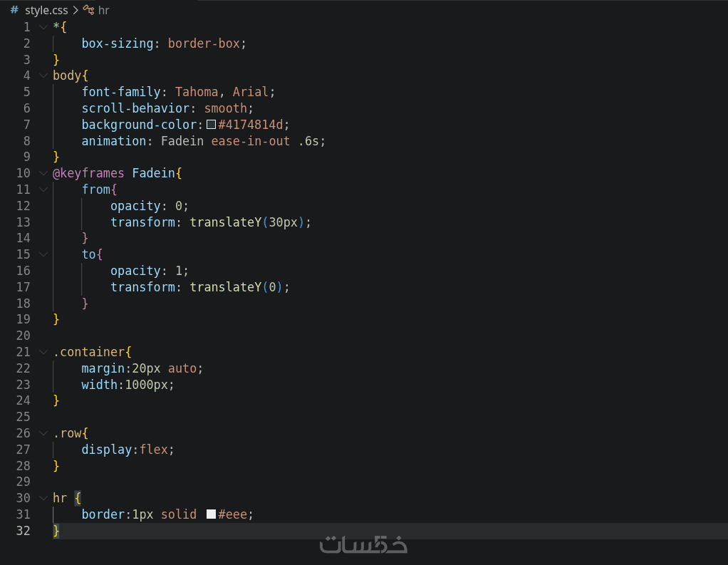Click the 'smooth' value
This screenshot has width=728, height=565.
click(x=226, y=108)
